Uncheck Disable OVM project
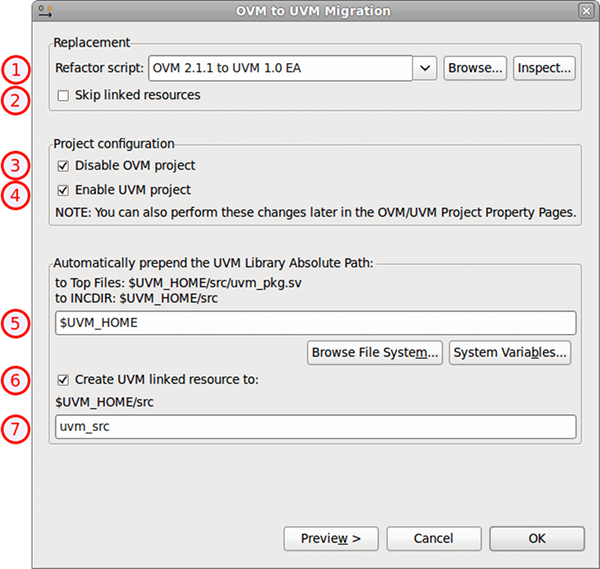The image size is (600, 569). point(63,166)
